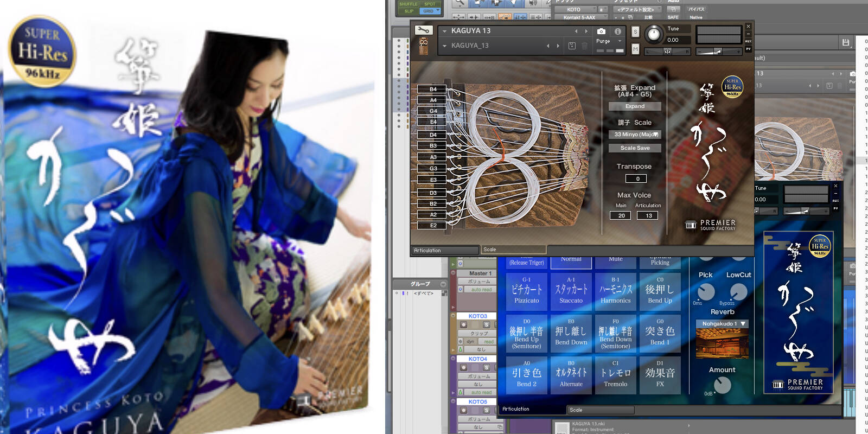Image resolution: width=868 pixels, height=434 pixels.
Task: Go to next instrument with right arrow
Action: pos(586,31)
